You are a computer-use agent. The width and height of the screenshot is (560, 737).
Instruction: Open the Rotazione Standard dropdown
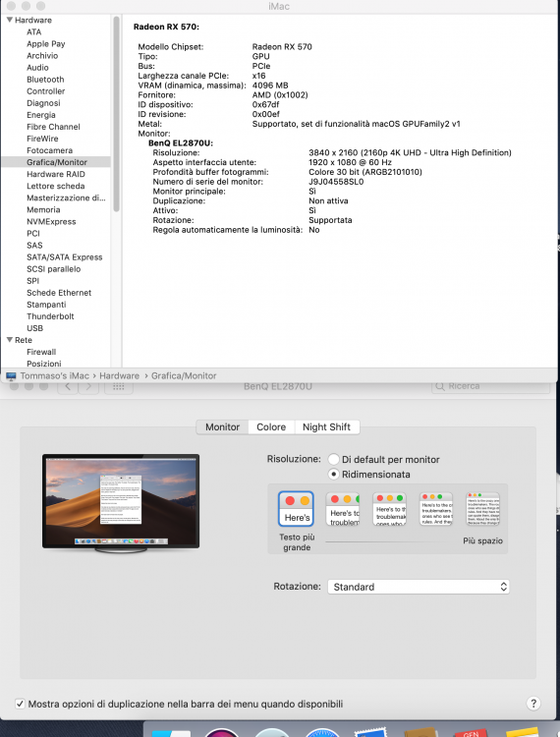(x=419, y=587)
